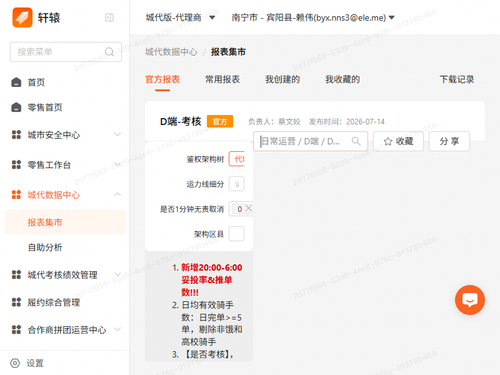Click the 官方 orange badge
Screen dimensions: 500x375
click(220, 121)
